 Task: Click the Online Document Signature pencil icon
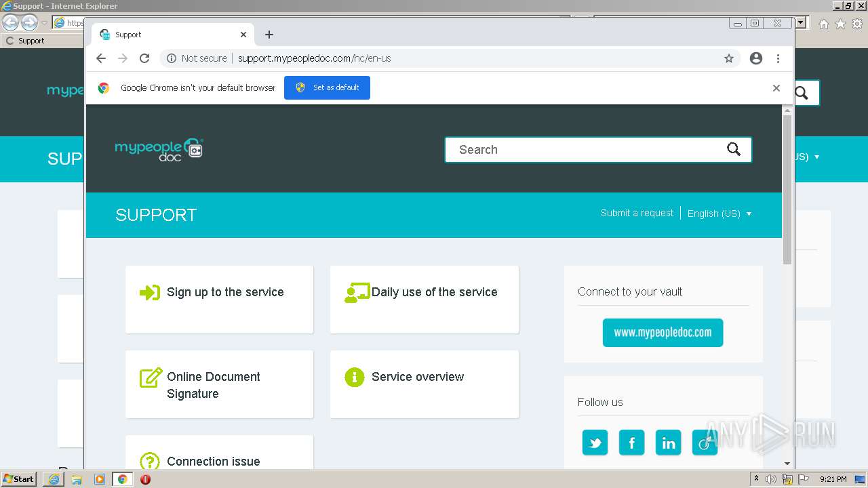point(151,378)
